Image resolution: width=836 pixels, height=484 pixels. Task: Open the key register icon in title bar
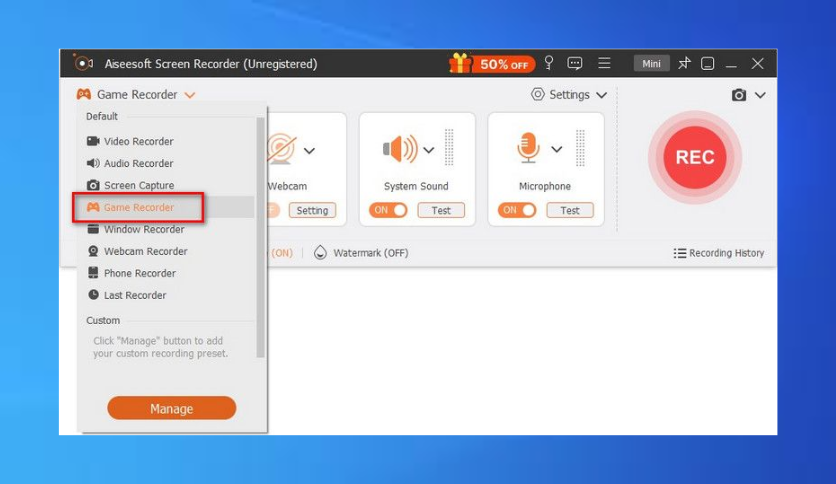[549, 63]
